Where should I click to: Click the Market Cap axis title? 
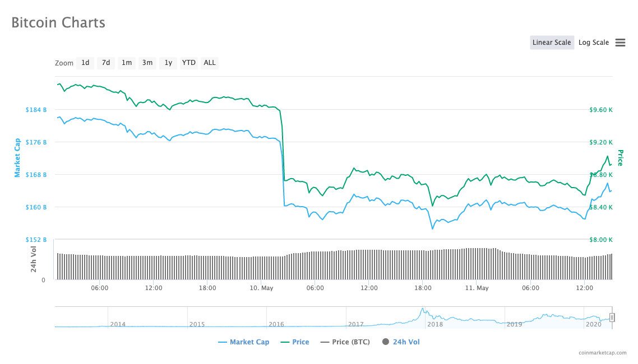[17, 157]
